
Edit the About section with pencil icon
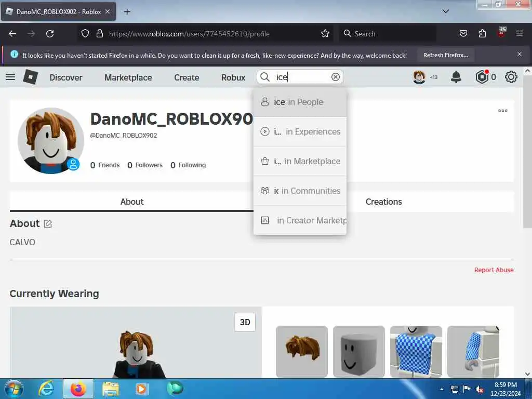[48, 224]
